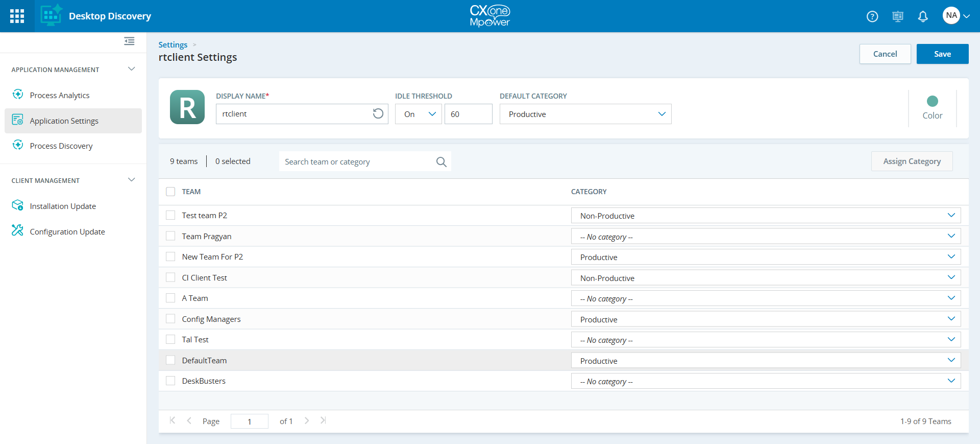Click the Save button
The height and width of the screenshot is (444, 980).
pyautogui.click(x=942, y=54)
